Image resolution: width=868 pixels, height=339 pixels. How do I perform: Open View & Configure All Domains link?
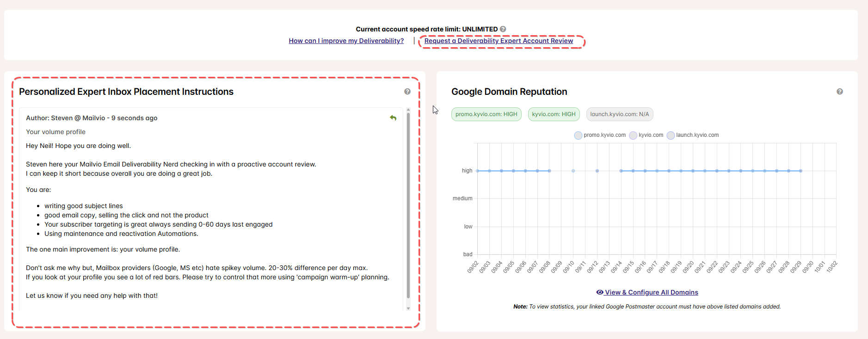647,292
